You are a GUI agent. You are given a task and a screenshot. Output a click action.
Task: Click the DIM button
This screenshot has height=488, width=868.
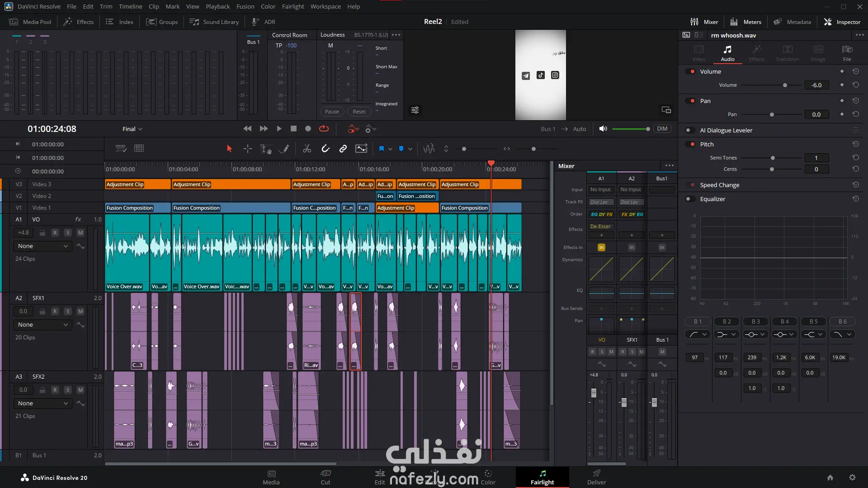662,129
